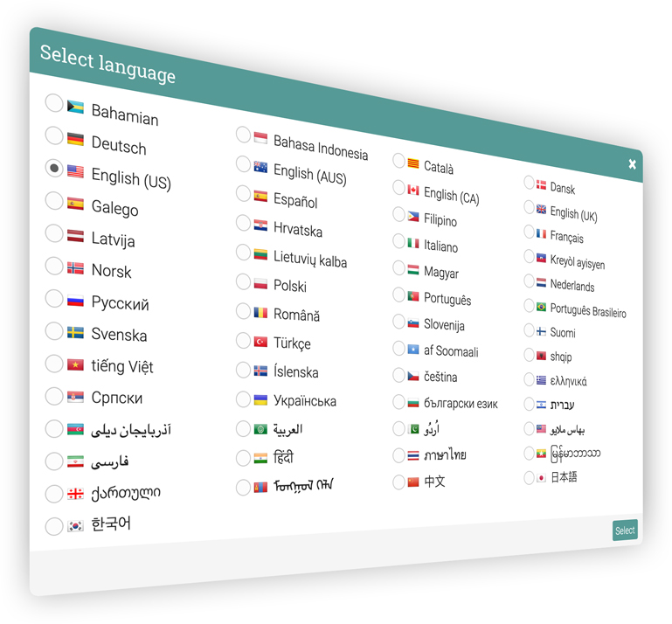Click the US flag icon
The width and height of the screenshot is (672, 624).
[75, 171]
